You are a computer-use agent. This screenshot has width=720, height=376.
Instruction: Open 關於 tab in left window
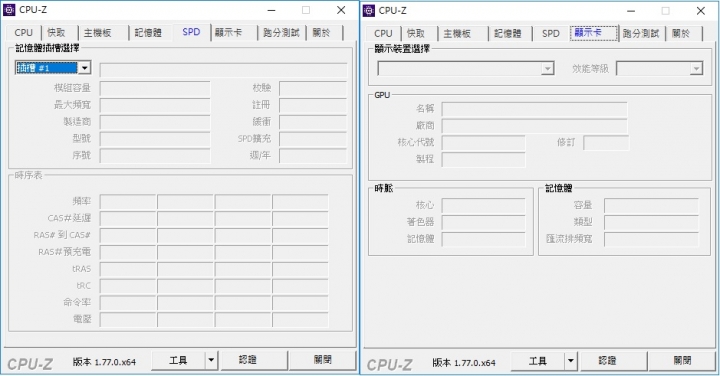pos(321,33)
